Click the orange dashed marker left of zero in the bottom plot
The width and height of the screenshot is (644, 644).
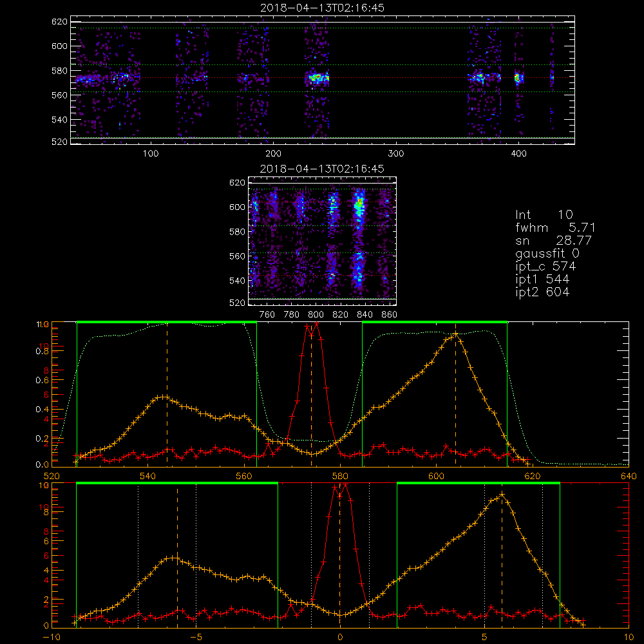pyautogui.click(x=178, y=556)
